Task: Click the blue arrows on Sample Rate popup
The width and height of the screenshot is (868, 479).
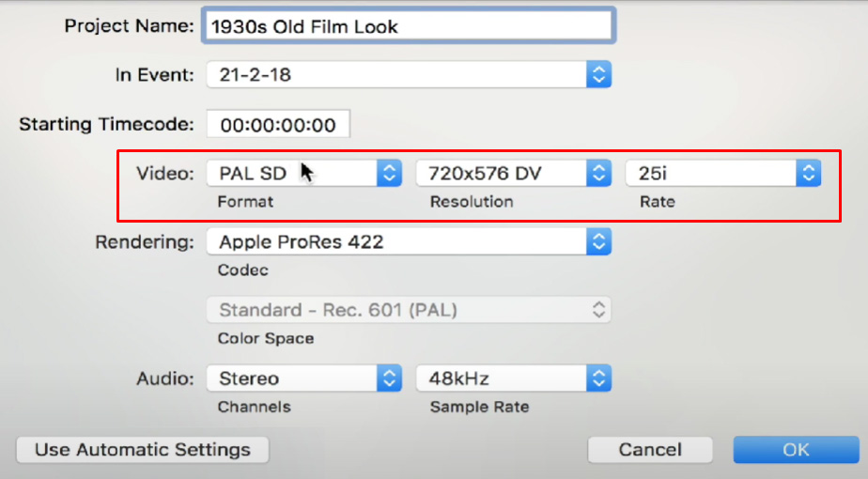Action: coord(599,379)
